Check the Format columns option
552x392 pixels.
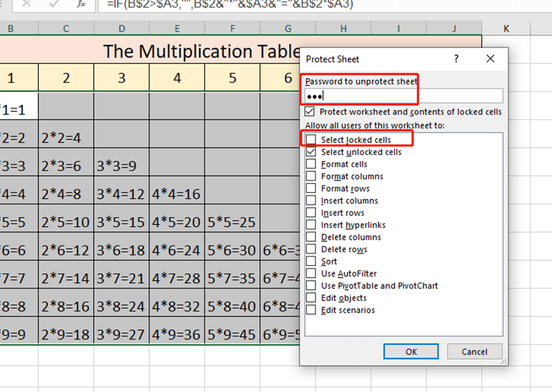(x=311, y=176)
